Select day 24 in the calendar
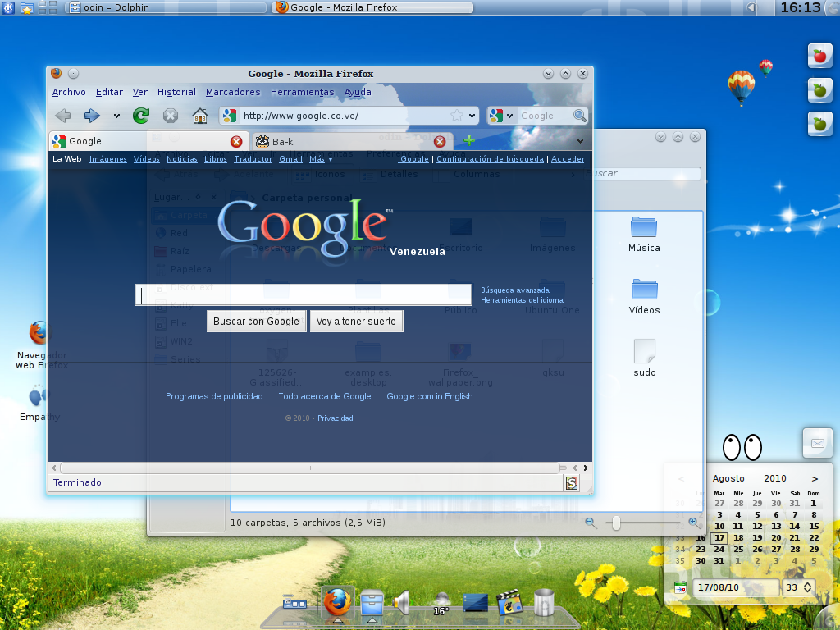Image resolution: width=840 pixels, height=630 pixels. [x=719, y=549]
